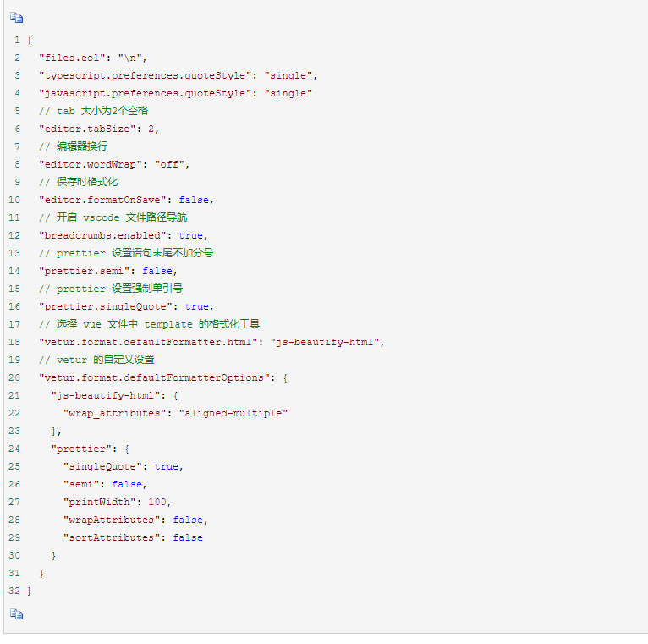Click the comment "// tab 大小为2个空格"
This screenshot has height=644, width=648.
click(x=93, y=111)
